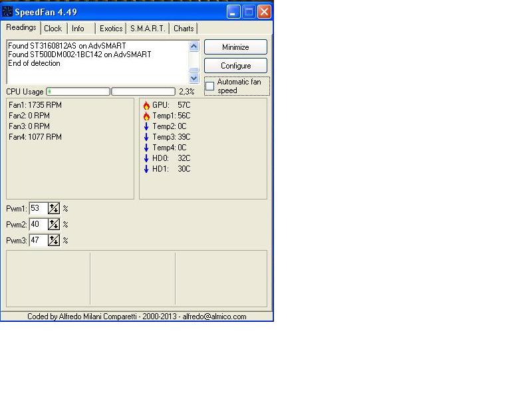532x399 pixels.
Task: Switch to the Exotics tab
Action: [111, 29]
